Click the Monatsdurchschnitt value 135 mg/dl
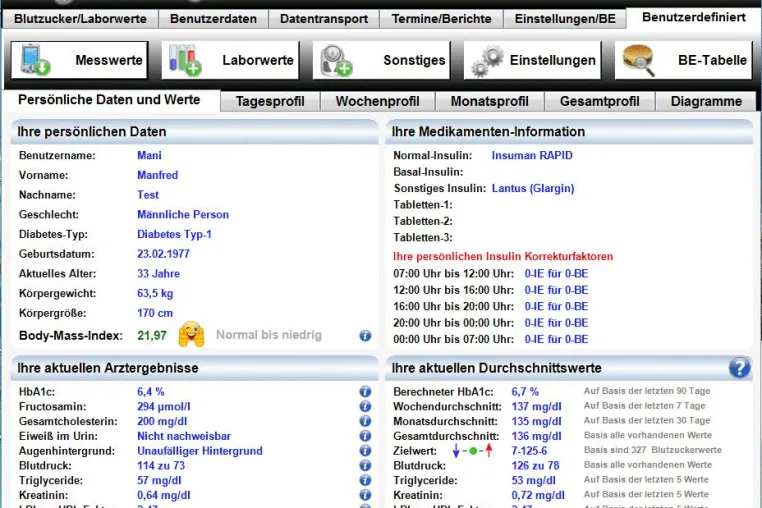The image size is (762, 508). point(536,421)
